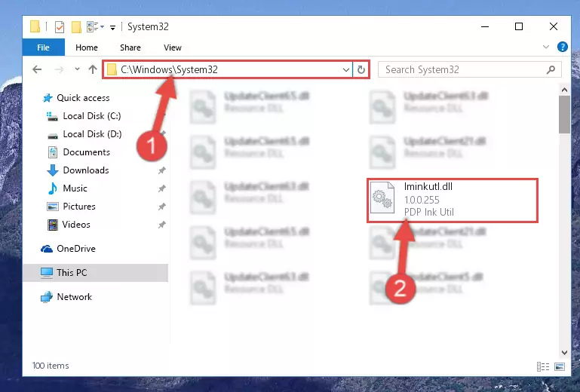Select This PC in navigation pane

coord(96,273)
